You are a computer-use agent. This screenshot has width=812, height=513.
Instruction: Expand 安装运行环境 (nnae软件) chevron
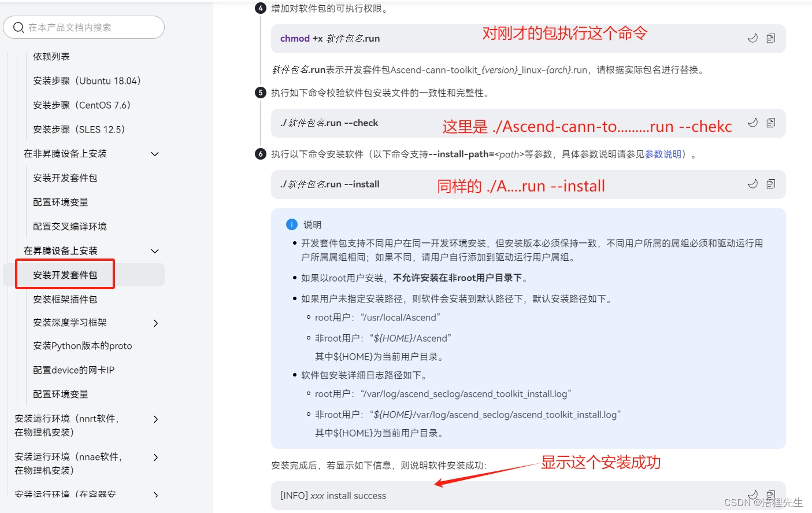tap(155, 457)
